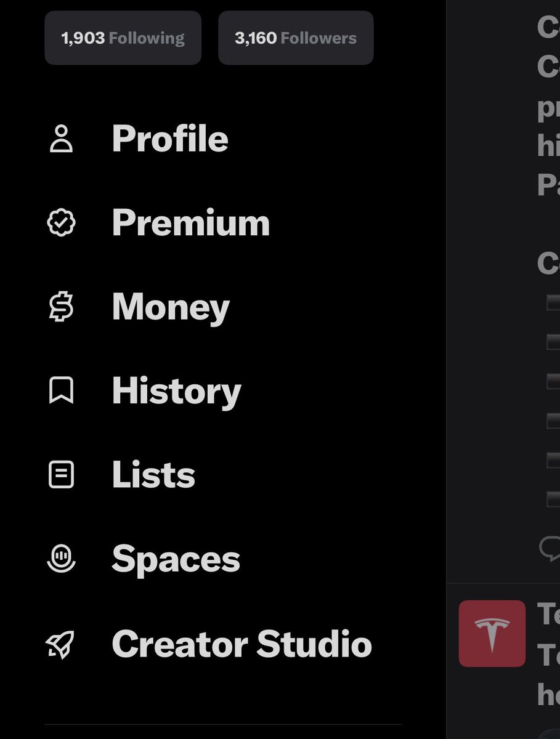Viewport: 560px width, 739px height.
Task: Click the Spaces microphone icon
Action: tap(61, 559)
